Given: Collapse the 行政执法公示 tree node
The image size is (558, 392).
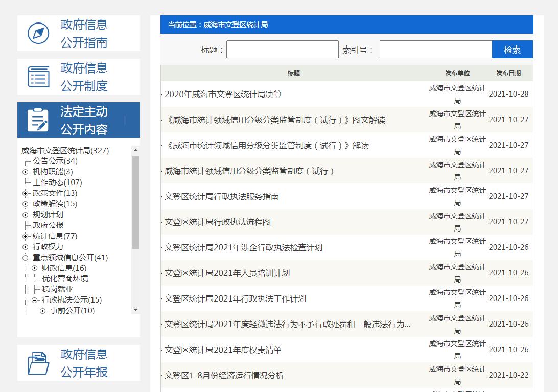Looking at the screenshot, I should coord(35,300).
